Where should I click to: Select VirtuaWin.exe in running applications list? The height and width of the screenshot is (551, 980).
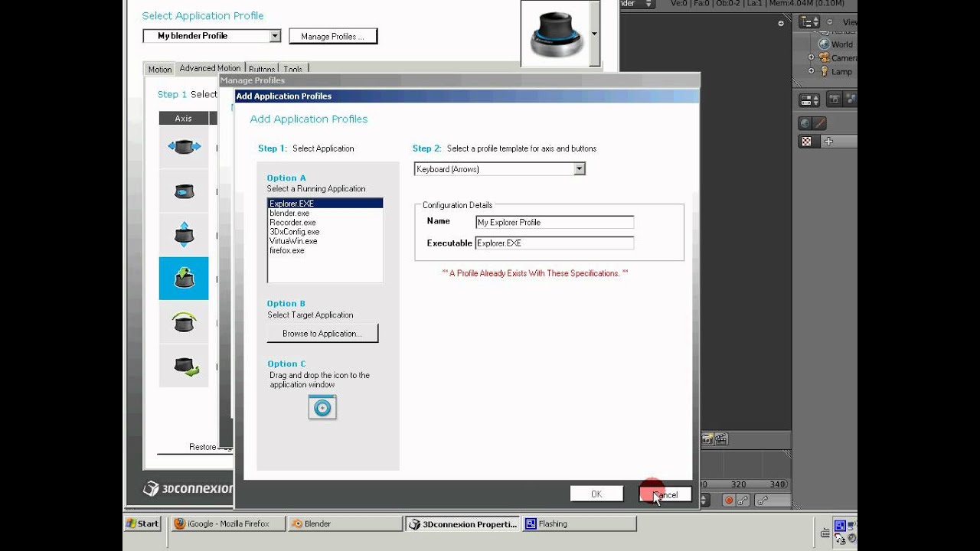click(x=325, y=240)
